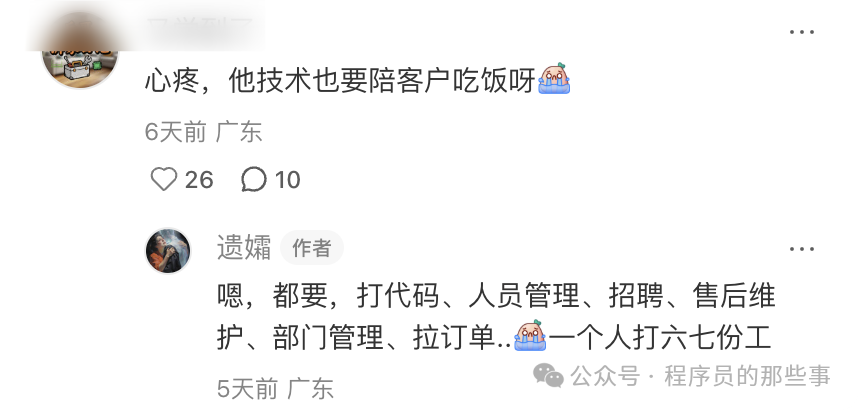This screenshot has width=858, height=410.
Task: Click the reply count 10
Action: coord(287,180)
